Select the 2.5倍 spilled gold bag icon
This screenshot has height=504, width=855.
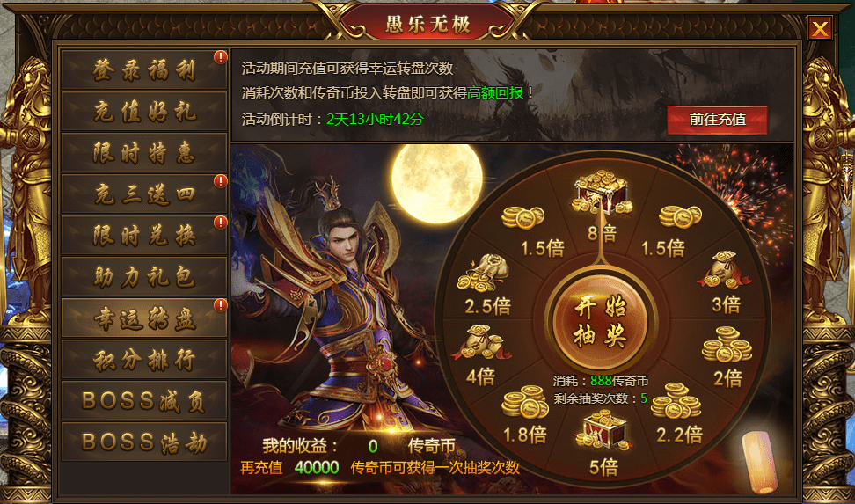[483, 273]
